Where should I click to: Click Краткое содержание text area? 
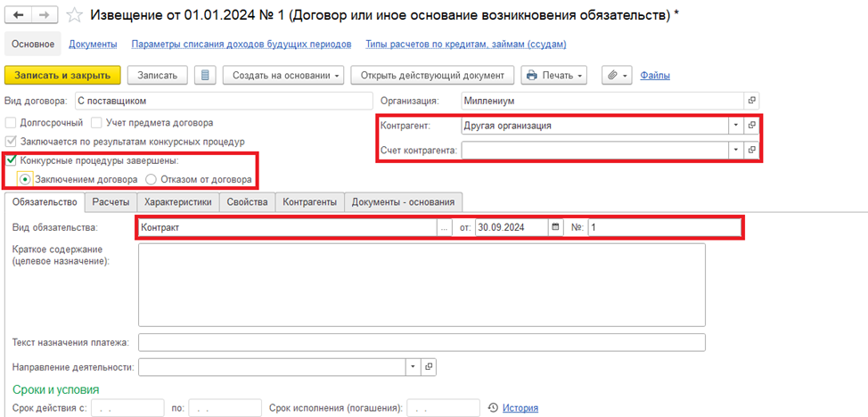pos(422,284)
